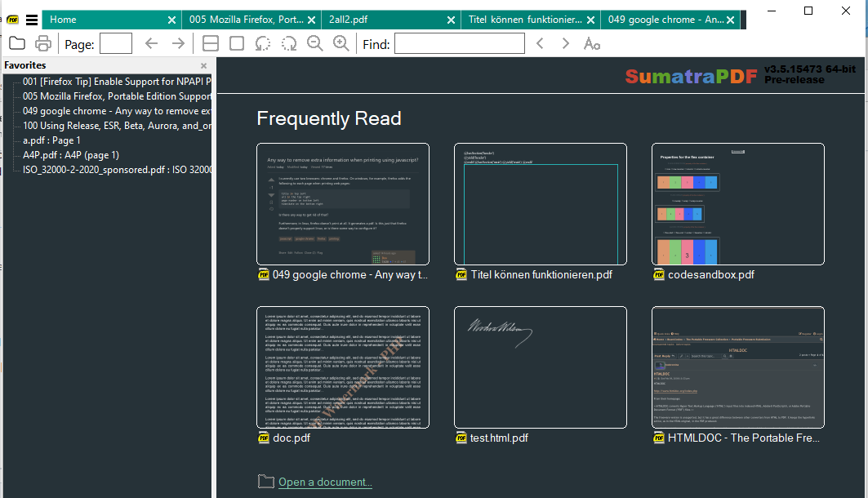Select the Print icon
Screen dimensions: 868x498
[x=42, y=44]
